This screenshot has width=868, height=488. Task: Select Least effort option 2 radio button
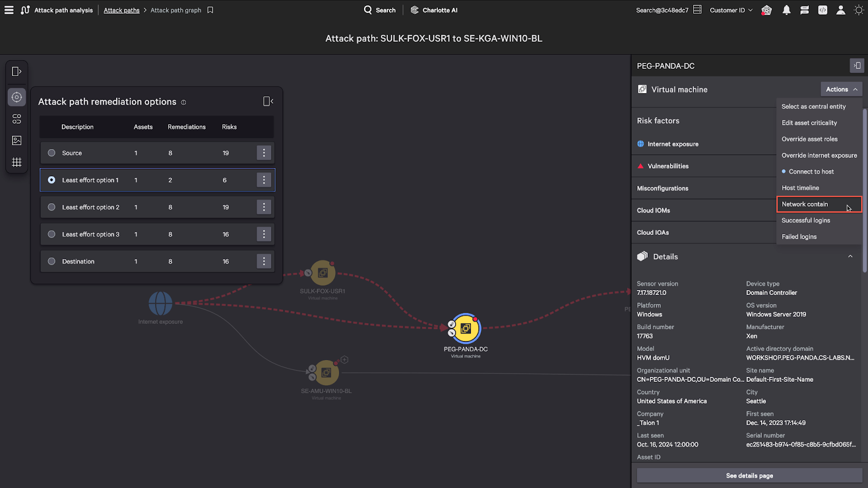point(52,207)
